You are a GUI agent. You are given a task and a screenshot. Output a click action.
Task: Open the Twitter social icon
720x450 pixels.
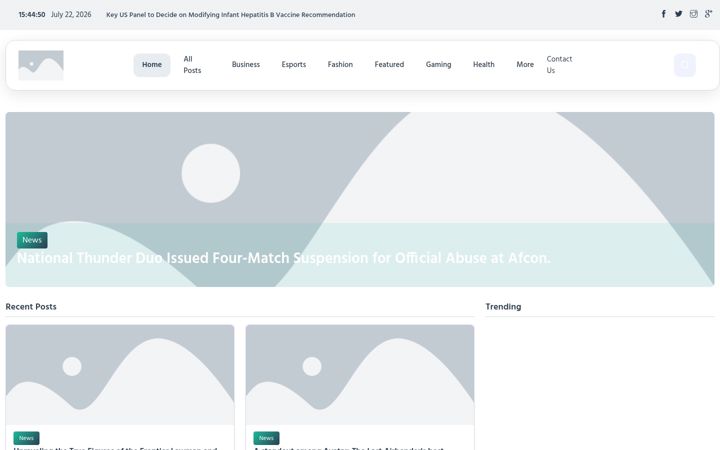[679, 14]
